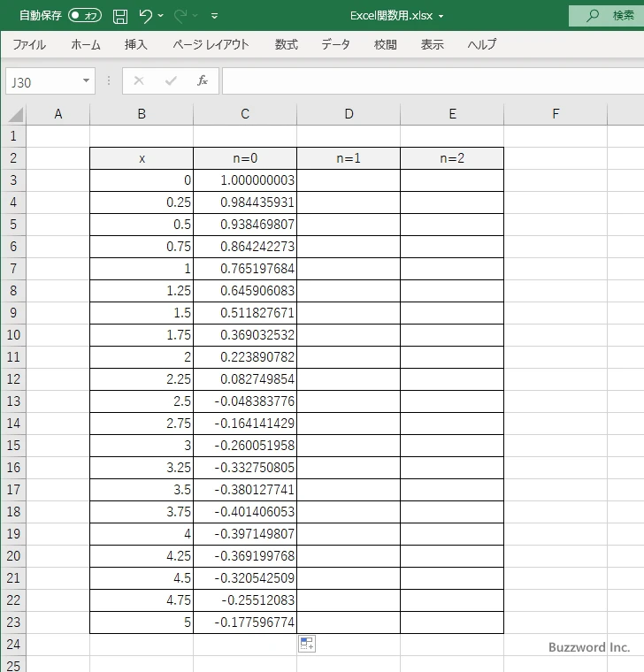Select column C header
The width and height of the screenshot is (644, 672).
245,114
